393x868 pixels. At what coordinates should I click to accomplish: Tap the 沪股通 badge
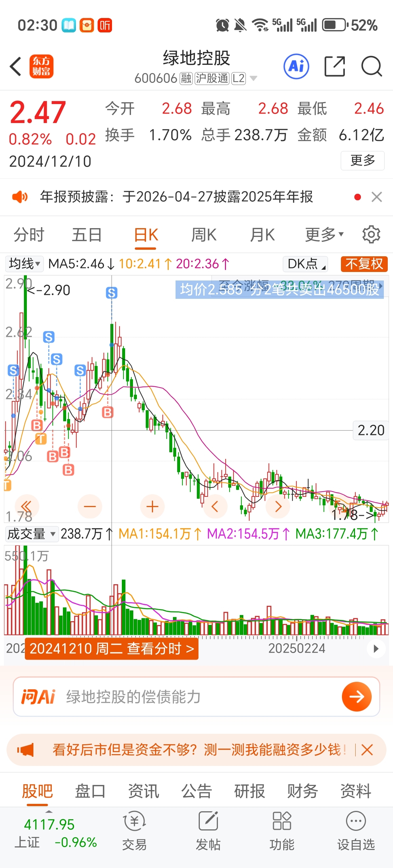tap(212, 79)
